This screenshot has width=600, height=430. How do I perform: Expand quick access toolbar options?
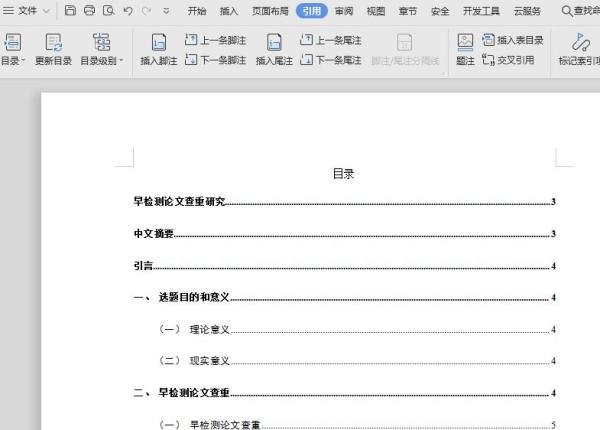pos(166,11)
